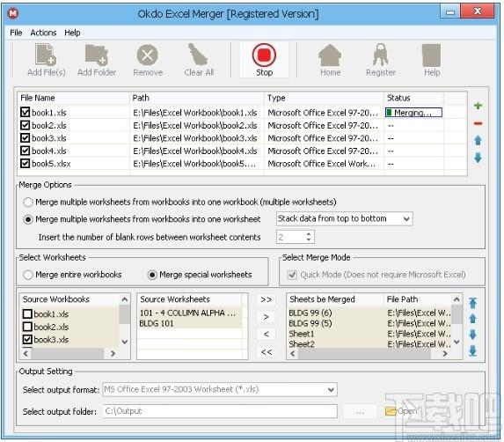Click the green plus add icon beside file list
The height and width of the screenshot is (442, 504).
tap(478, 106)
